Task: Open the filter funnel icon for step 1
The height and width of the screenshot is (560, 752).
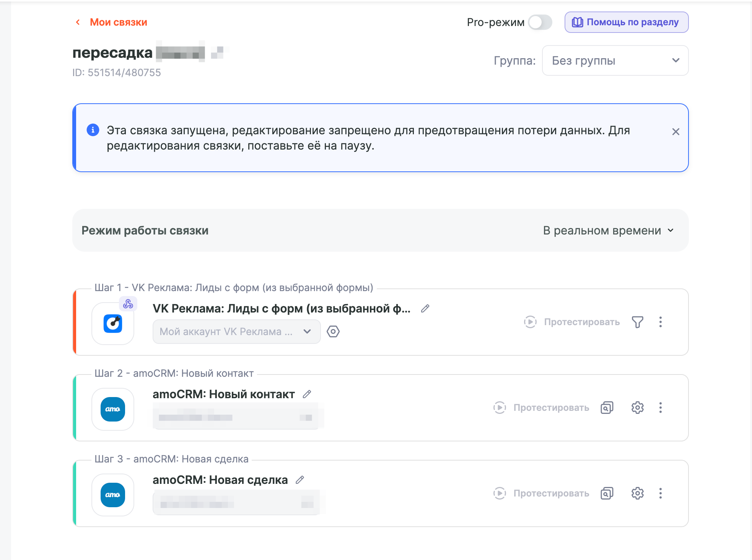Action: tap(638, 322)
